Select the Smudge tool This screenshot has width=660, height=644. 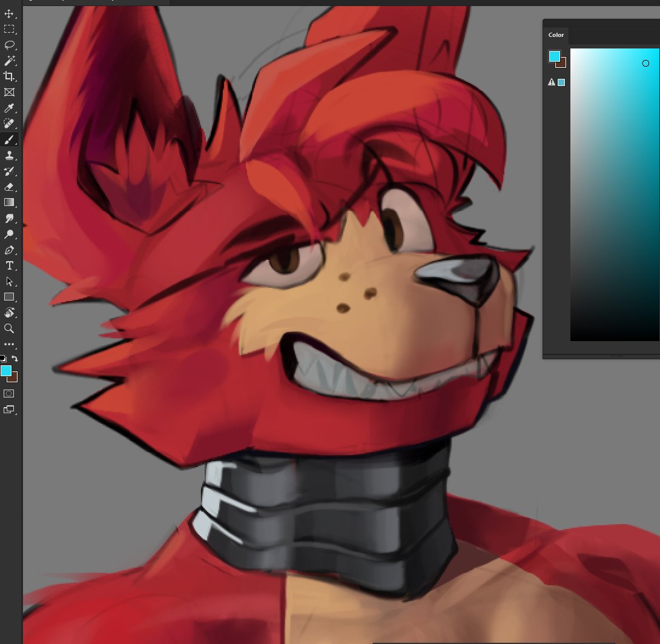pyautogui.click(x=9, y=218)
